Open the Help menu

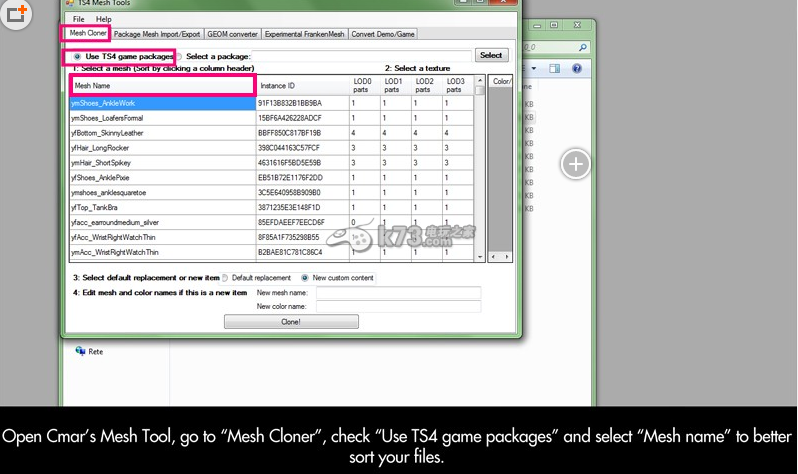click(104, 19)
